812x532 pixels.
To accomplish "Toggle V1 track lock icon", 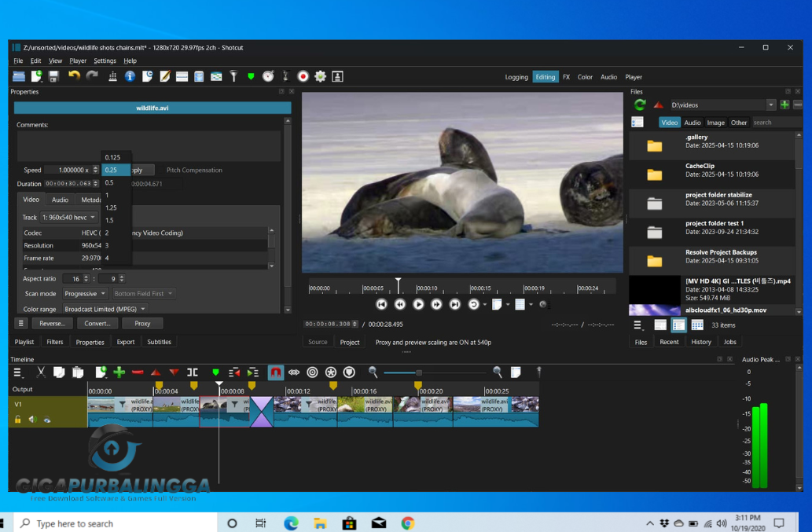I will 17,419.
